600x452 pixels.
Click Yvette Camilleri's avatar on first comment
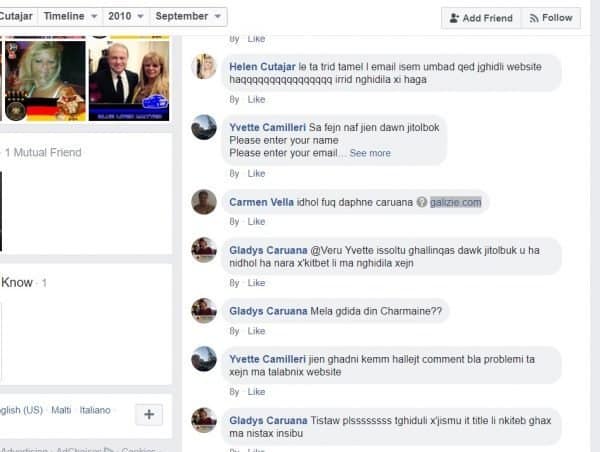click(x=205, y=128)
